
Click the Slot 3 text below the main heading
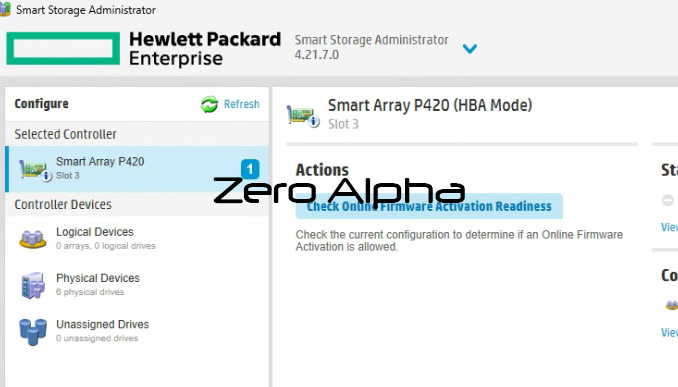pos(343,124)
